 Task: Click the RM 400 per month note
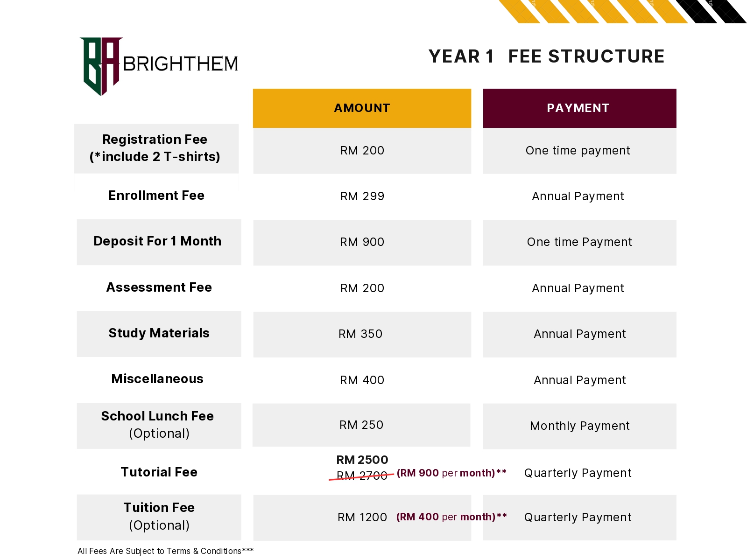pos(451,517)
